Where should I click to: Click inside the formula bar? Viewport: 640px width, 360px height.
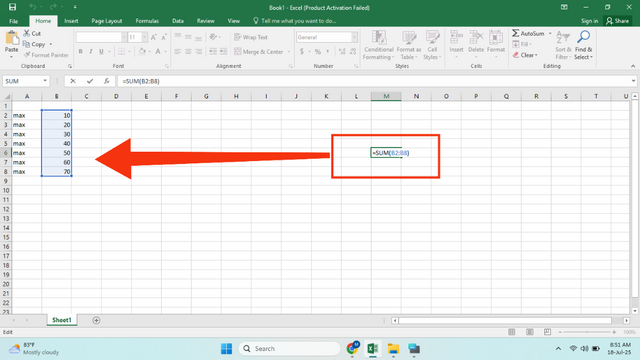click(373, 81)
